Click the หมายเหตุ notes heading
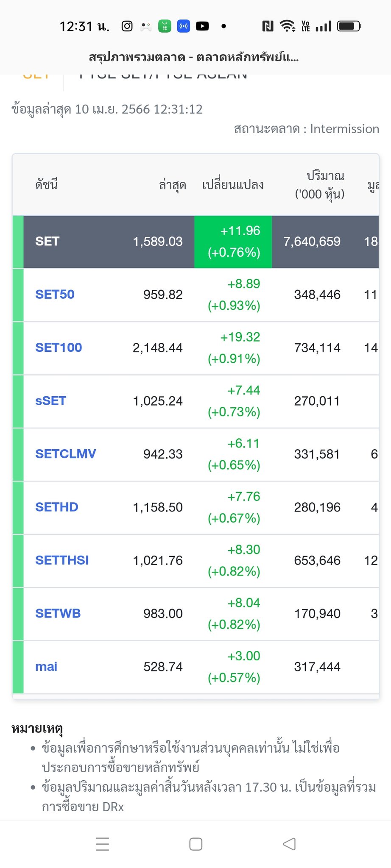 pyautogui.click(x=37, y=729)
